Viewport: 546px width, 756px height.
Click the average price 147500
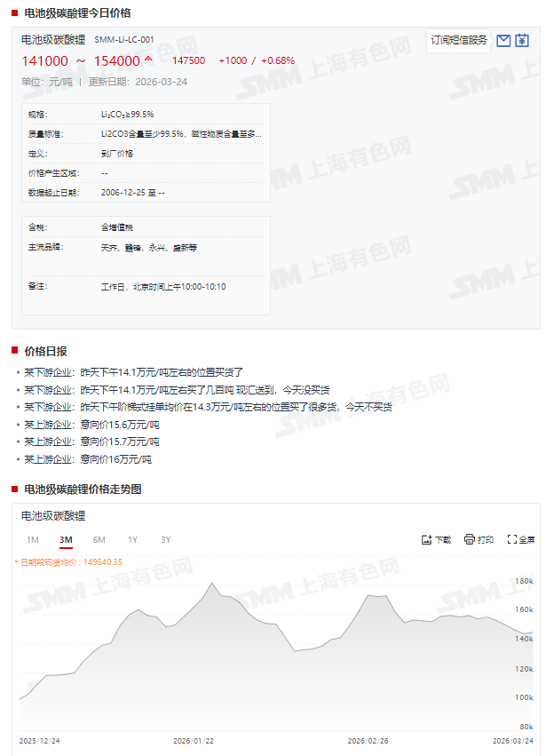pos(188,60)
